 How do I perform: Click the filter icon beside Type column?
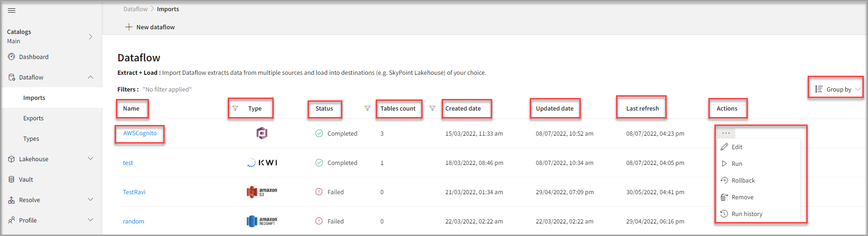(x=235, y=108)
